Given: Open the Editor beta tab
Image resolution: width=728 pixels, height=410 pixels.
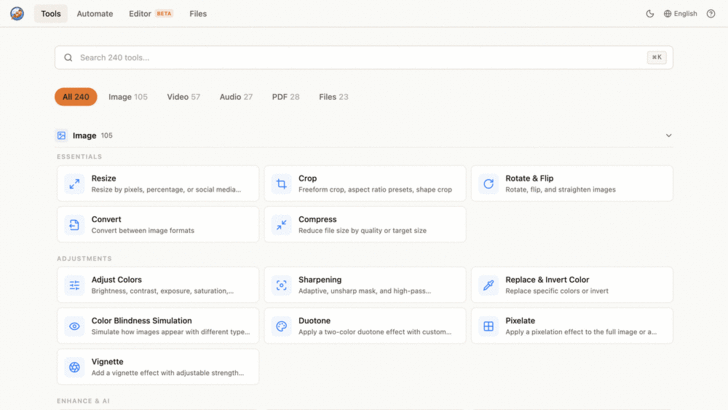Looking at the screenshot, I should coord(150,14).
